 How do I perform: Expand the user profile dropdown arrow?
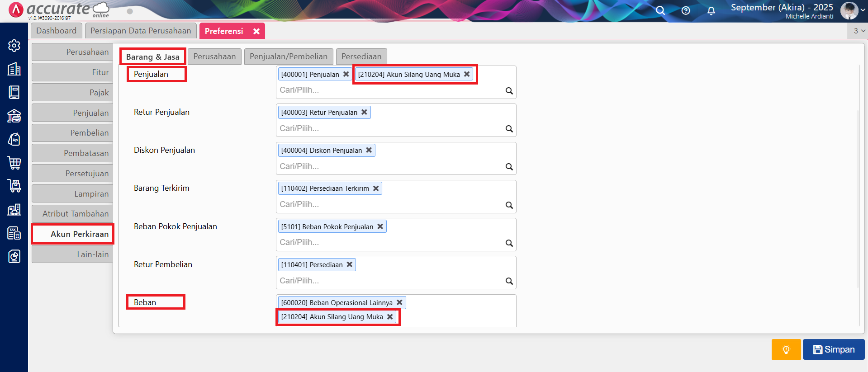(863, 10)
